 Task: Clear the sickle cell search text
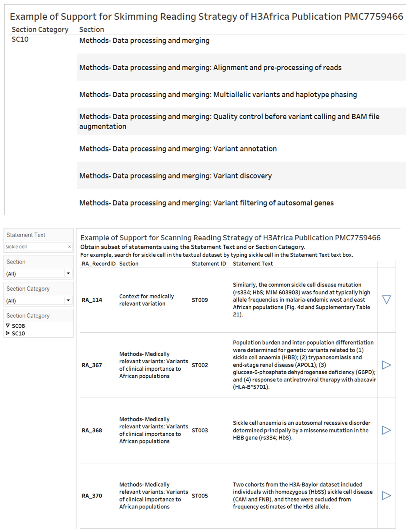click(x=69, y=247)
